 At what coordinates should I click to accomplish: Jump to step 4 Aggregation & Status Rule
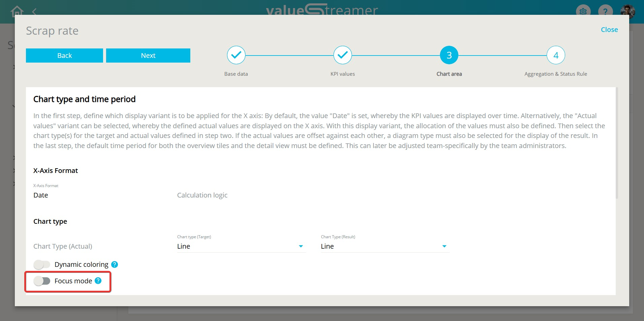pyautogui.click(x=555, y=55)
